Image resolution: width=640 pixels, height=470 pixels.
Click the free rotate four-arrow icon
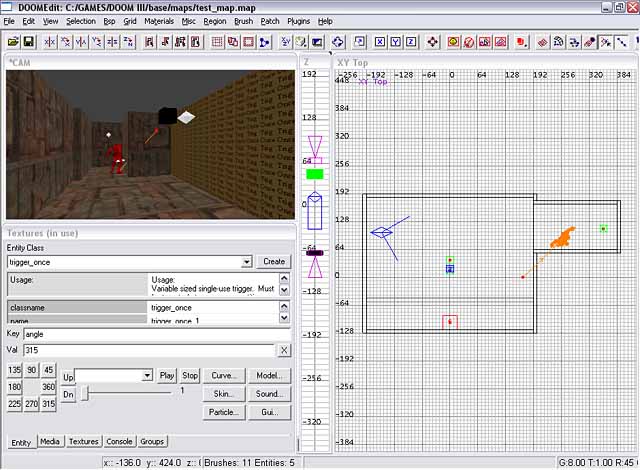(338, 42)
